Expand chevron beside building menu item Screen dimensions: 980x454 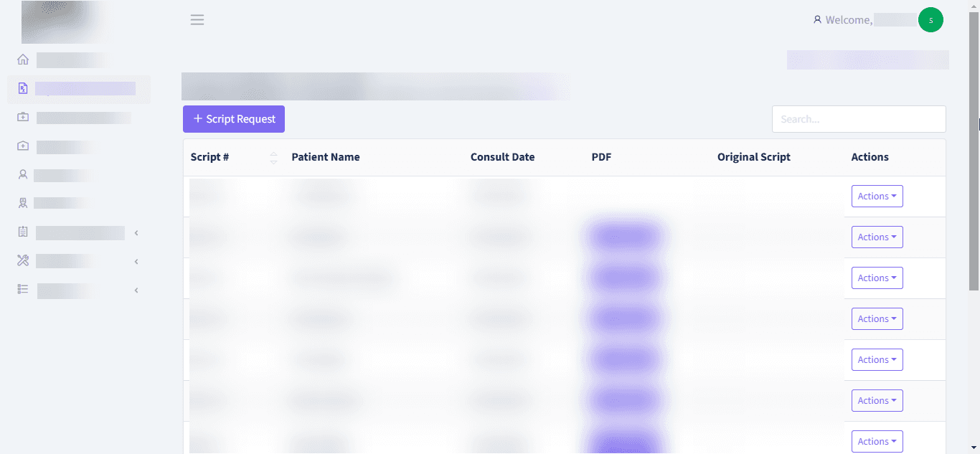[x=136, y=232]
